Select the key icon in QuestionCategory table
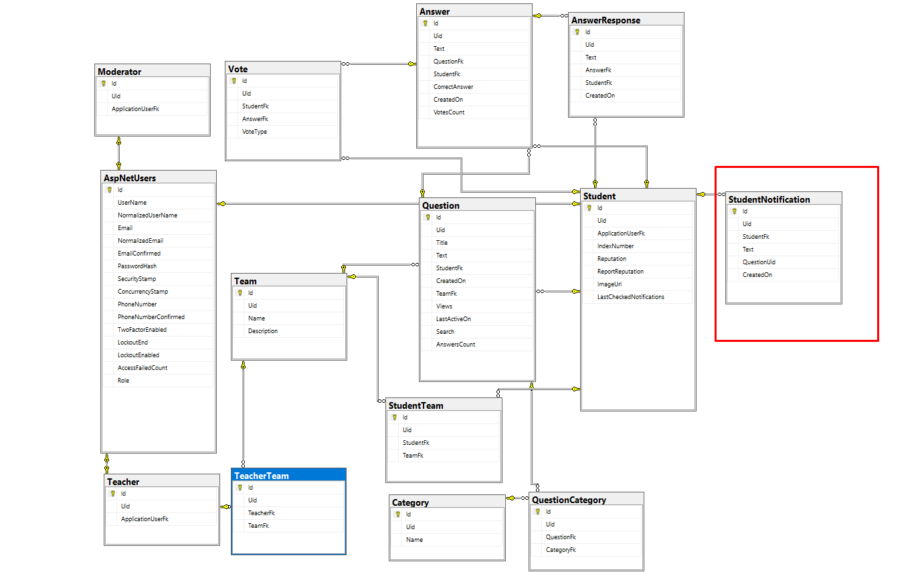The height and width of the screenshot is (572, 924). pyautogui.click(x=537, y=512)
